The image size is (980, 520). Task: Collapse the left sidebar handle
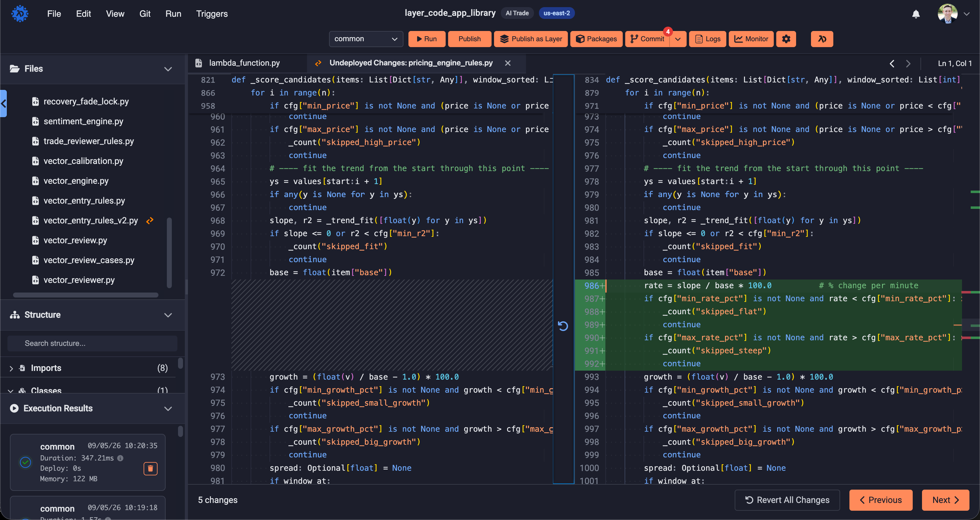point(3,104)
